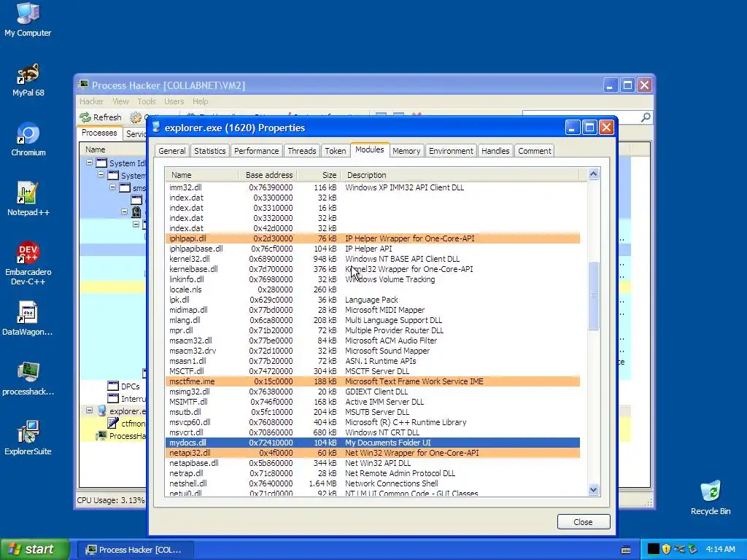
Task: Switch to the Performance tab
Action: click(256, 151)
